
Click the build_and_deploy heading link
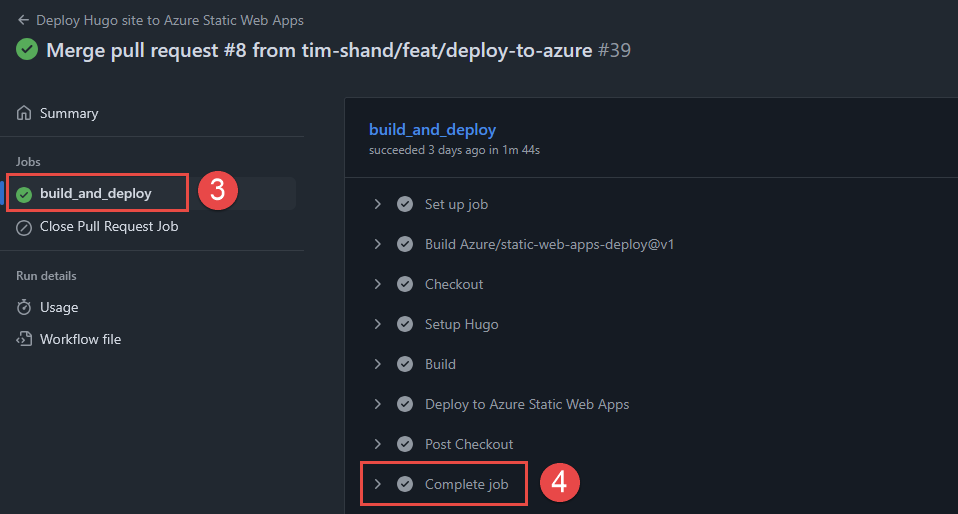432,129
